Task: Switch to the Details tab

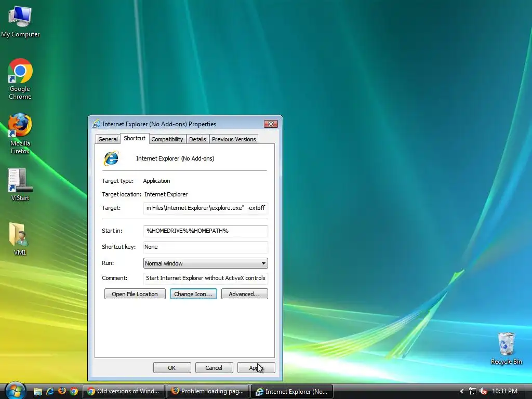Action: [197, 139]
